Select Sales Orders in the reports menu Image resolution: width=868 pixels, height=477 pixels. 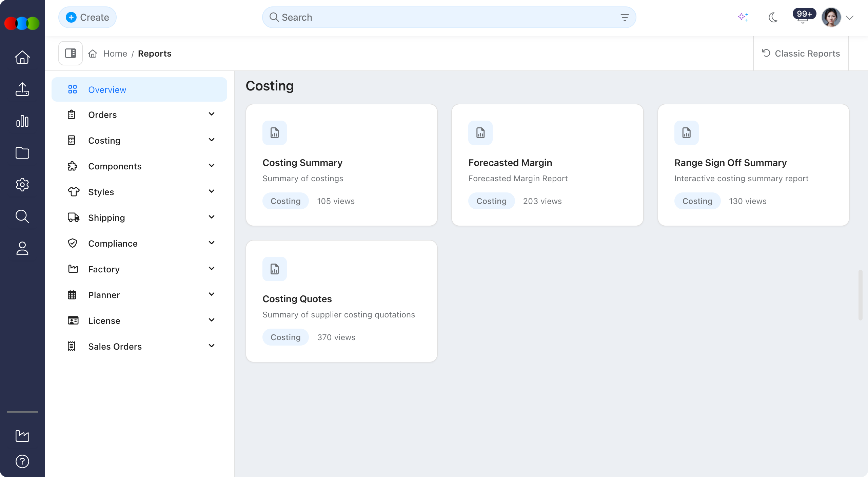click(139, 346)
